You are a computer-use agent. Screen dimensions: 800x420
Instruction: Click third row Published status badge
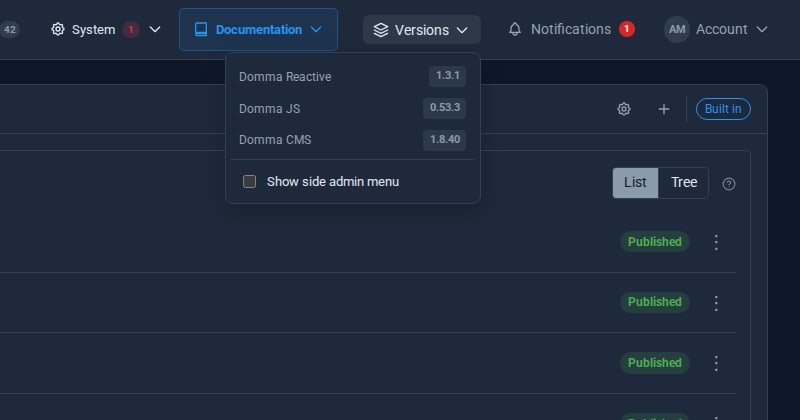coord(655,363)
